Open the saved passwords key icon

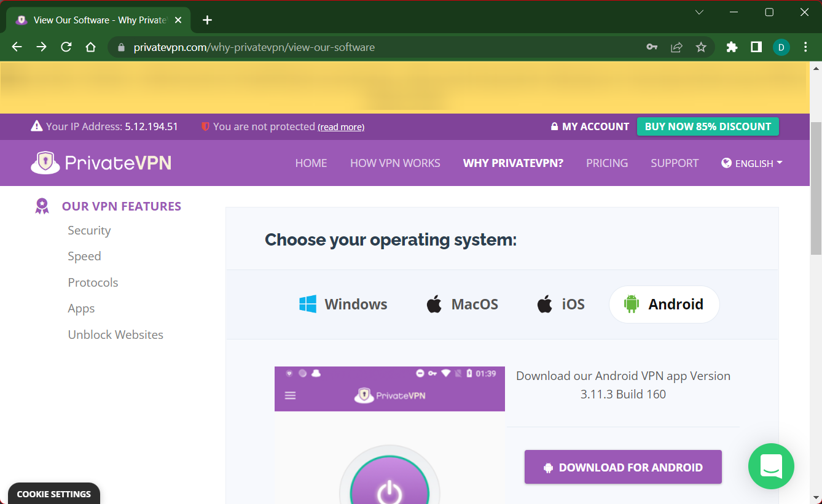(652, 47)
